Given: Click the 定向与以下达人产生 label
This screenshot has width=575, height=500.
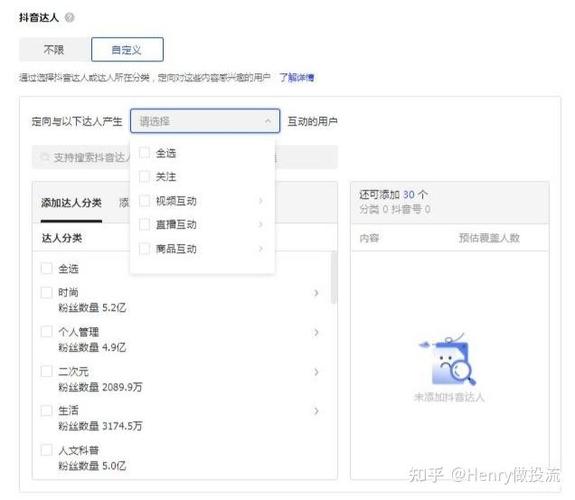Looking at the screenshot, I should [x=77, y=121].
